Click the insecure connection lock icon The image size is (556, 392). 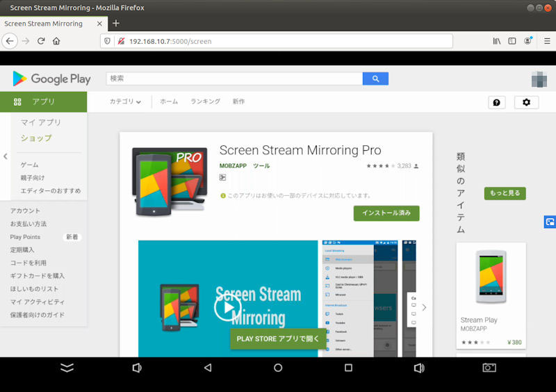tap(121, 41)
